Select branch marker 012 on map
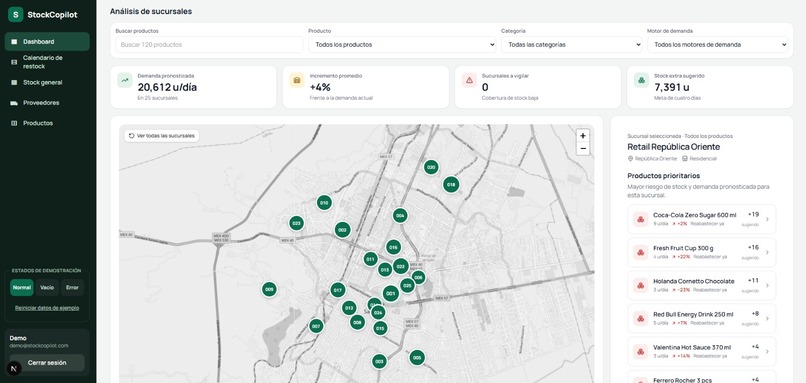 coord(349,308)
